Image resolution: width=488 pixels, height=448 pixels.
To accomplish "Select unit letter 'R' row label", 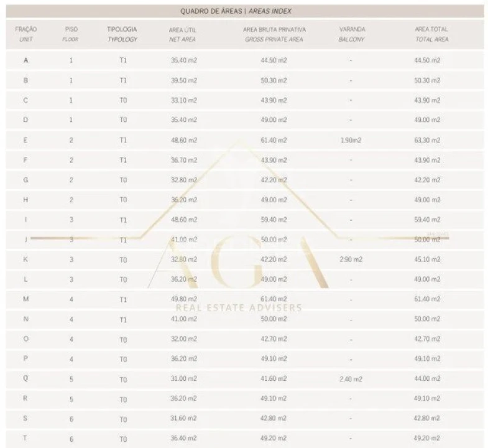I will [25, 398].
